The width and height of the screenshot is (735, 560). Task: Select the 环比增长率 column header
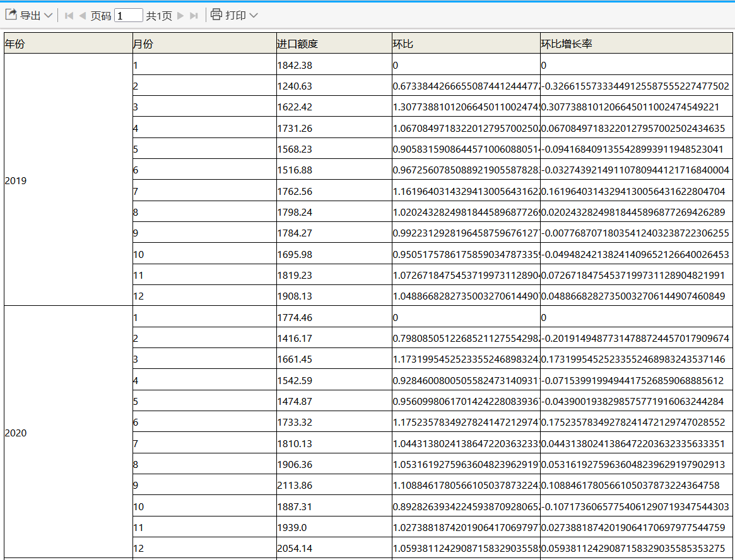tap(637, 44)
